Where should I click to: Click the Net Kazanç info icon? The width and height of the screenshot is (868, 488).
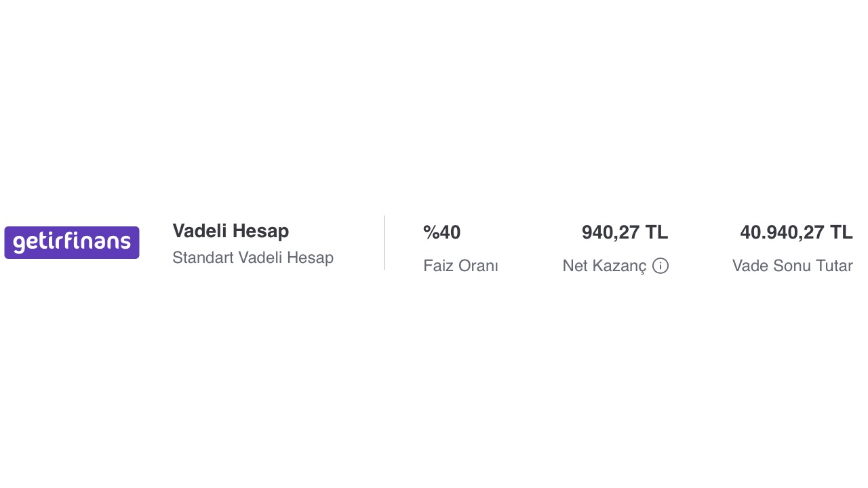[660, 266]
